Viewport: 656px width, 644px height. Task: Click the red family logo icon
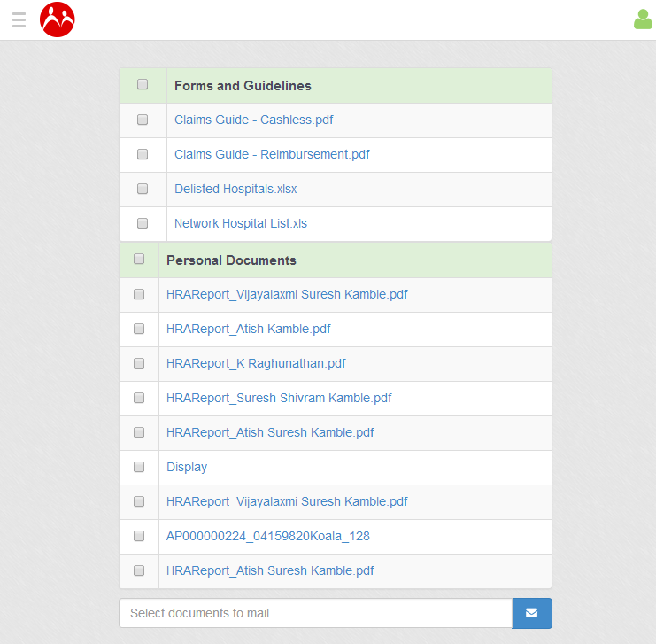point(58,19)
